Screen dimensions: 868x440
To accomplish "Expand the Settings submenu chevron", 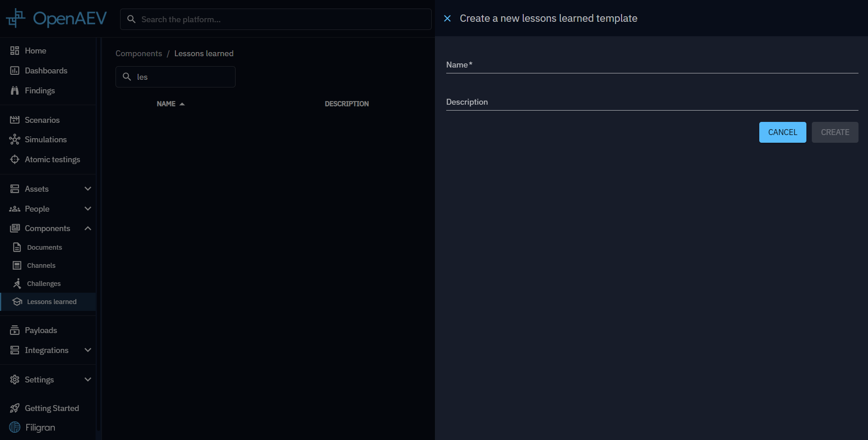I will (x=88, y=380).
